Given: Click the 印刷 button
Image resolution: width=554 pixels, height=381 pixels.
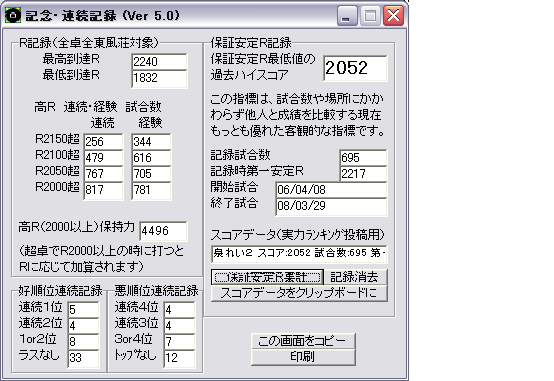Looking at the screenshot, I should pyautogui.click(x=303, y=357).
